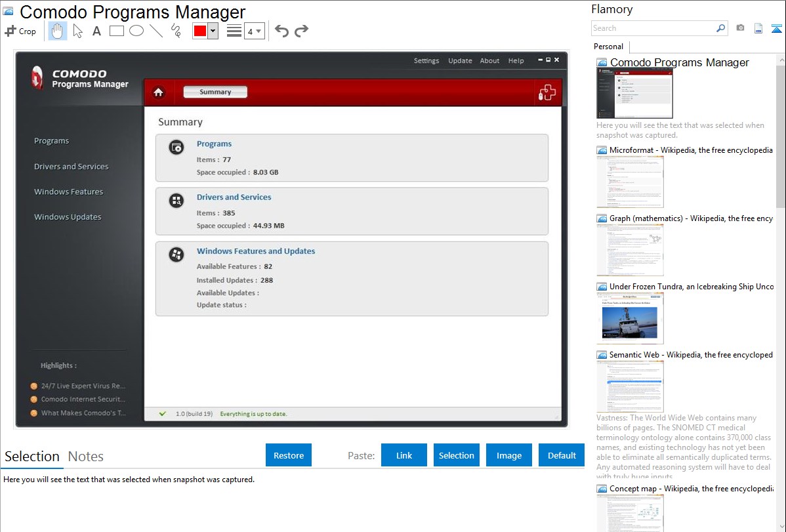Click the Image paste button

tap(509, 455)
